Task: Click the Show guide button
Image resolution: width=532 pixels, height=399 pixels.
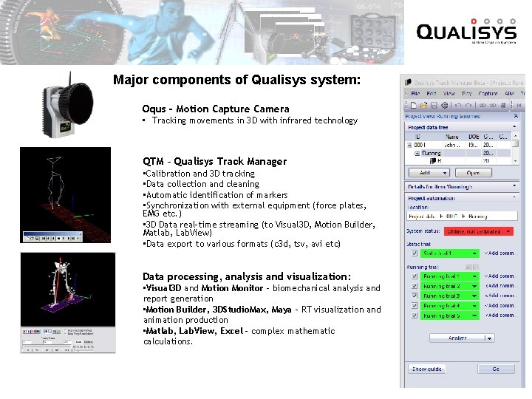Action: point(426,369)
